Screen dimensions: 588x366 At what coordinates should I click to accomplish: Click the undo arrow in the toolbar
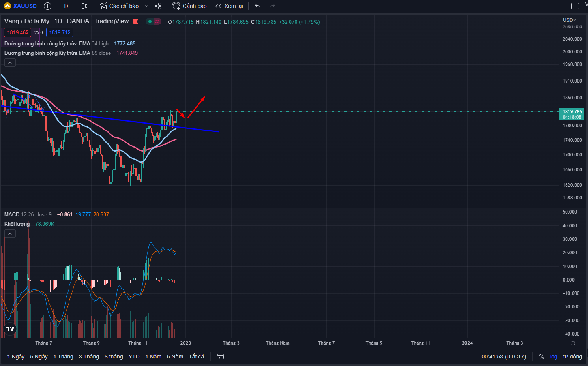pos(258,6)
